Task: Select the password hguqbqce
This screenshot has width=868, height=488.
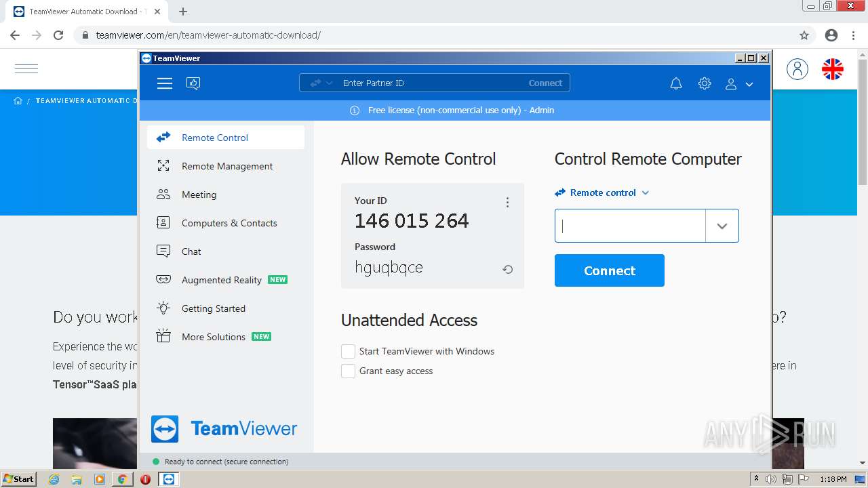Action: pos(389,268)
